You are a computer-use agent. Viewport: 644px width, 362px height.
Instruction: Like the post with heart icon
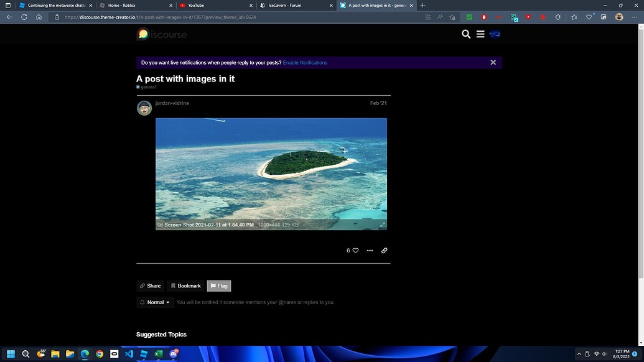tap(355, 251)
